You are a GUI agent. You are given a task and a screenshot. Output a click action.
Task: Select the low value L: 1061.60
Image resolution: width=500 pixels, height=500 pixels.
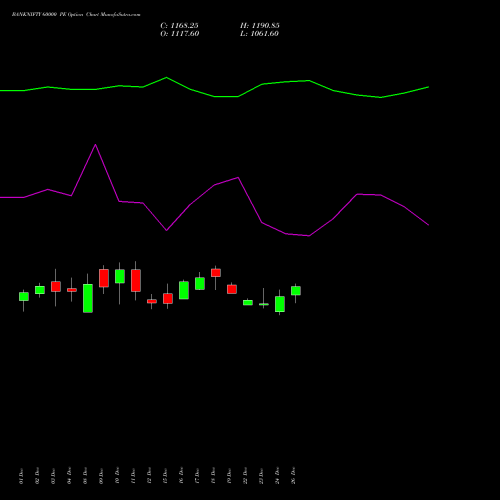click(x=259, y=34)
